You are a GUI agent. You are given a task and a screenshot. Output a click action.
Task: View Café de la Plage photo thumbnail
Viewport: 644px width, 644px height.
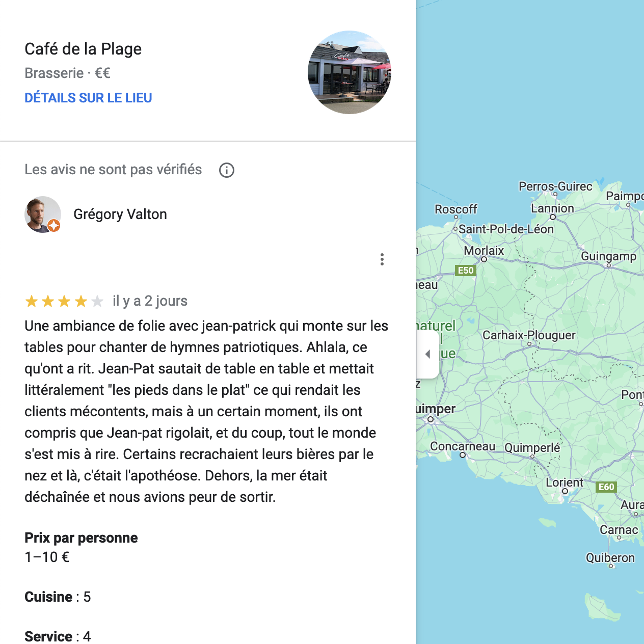(350, 72)
